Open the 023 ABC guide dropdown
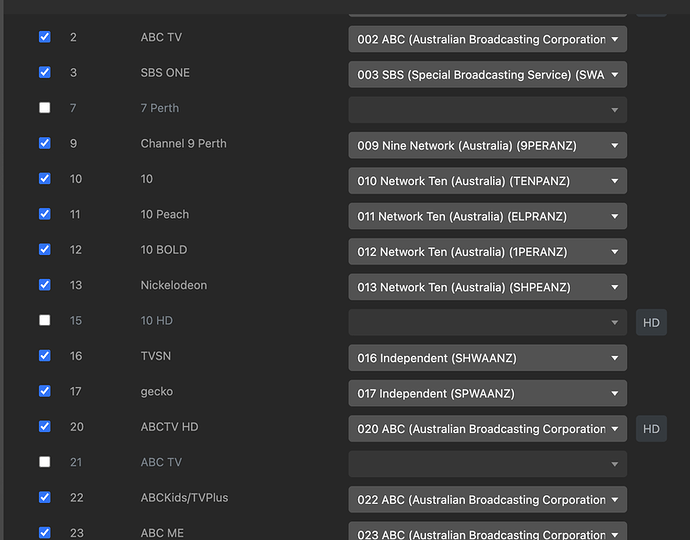This screenshot has height=540, width=690. (x=488, y=531)
